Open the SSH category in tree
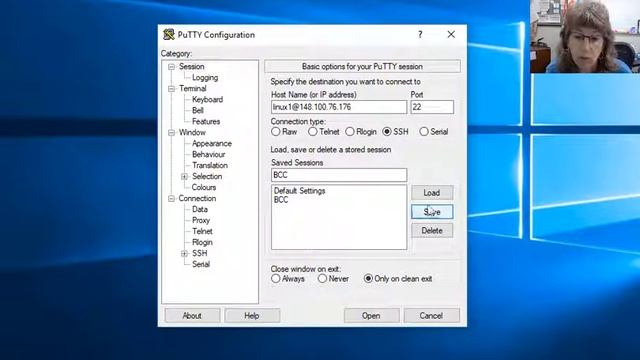This screenshot has width=640, height=360. pos(200,253)
